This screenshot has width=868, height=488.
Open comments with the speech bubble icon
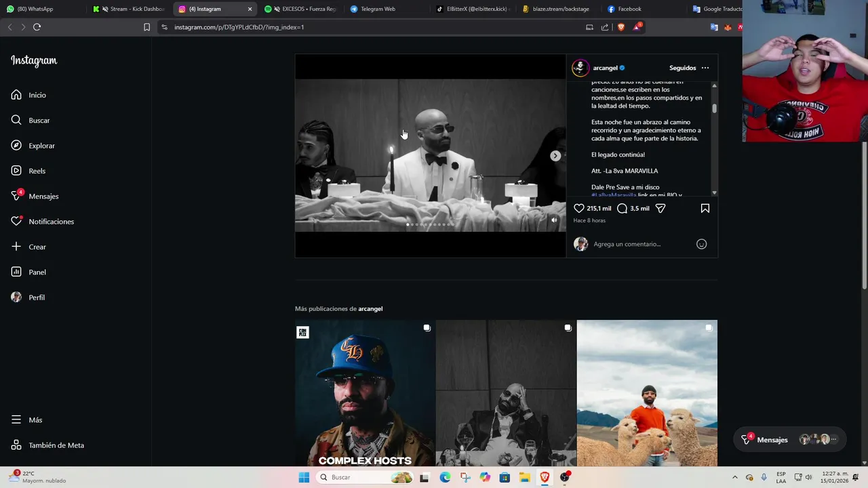(x=622, y=208)
